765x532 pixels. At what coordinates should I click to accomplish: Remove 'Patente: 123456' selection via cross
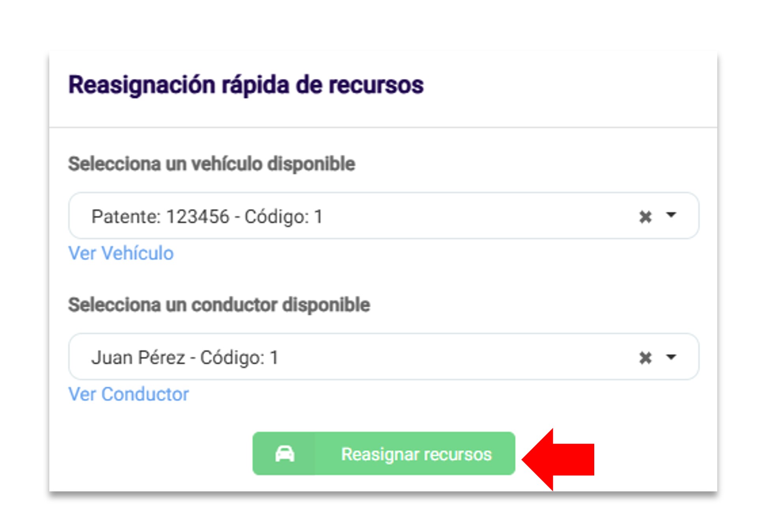coord(645,217)
